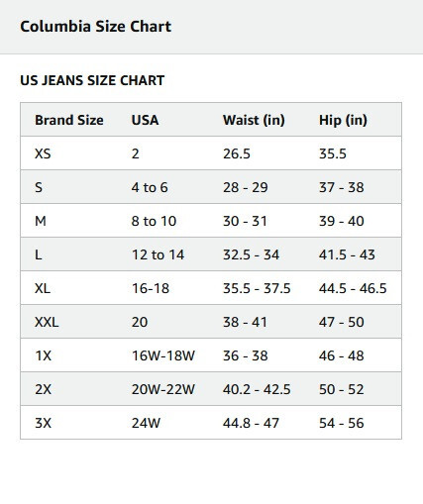
Task: Click the hip value 50 - 52
Action: tap(341, 389)
